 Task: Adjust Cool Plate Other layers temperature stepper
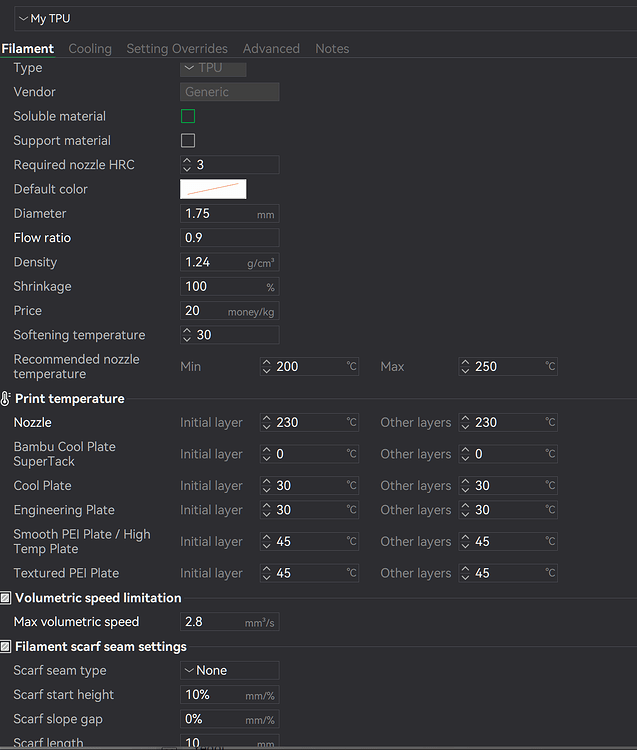coord(465,485)
